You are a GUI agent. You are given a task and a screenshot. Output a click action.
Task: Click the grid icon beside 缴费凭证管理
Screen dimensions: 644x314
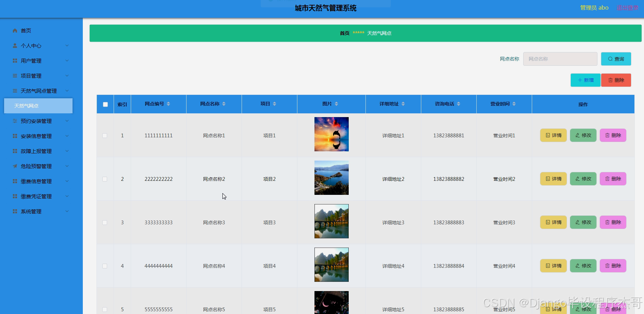pos(15,196)
